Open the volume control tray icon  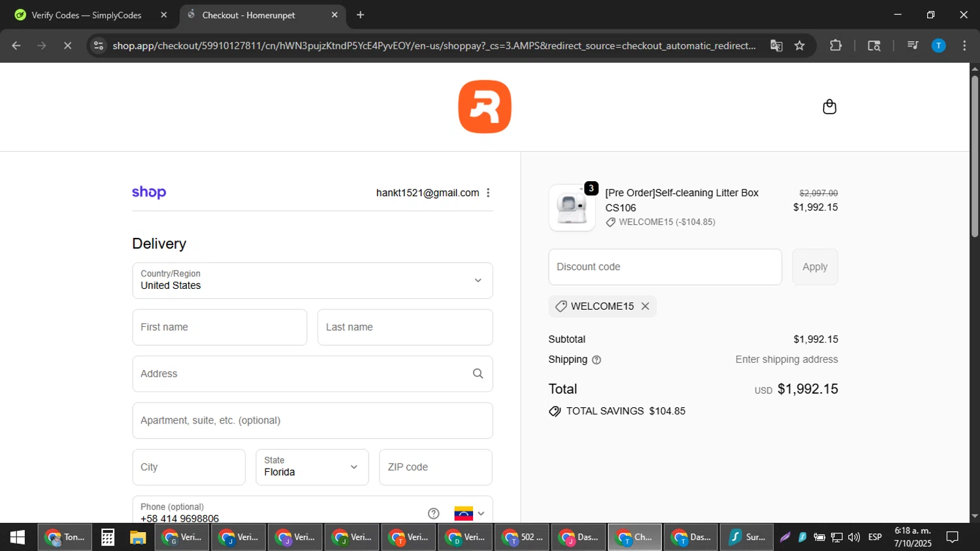(x=854, y=537)
